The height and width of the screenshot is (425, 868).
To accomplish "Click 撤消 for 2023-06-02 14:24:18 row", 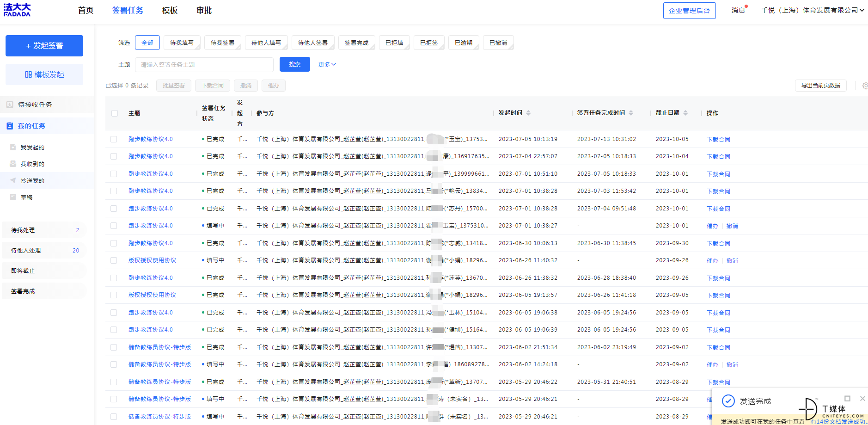I will [732, 365].
